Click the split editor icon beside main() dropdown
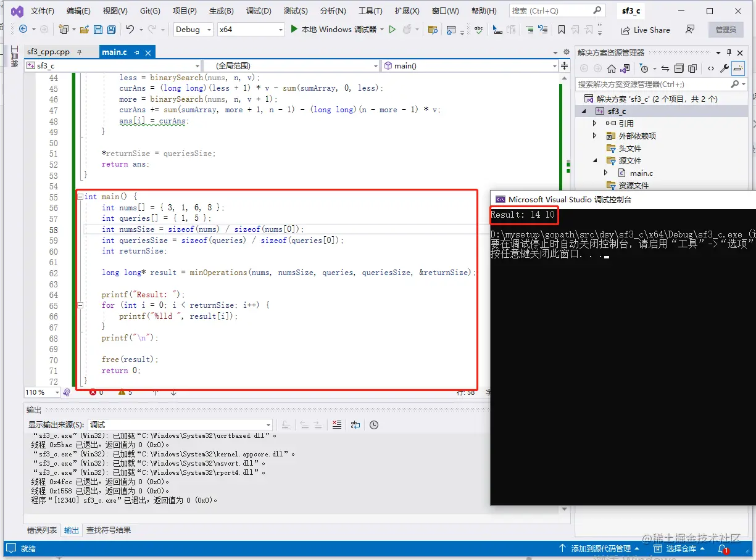This screenshot has height=560, width=756. tap(563, 65)
